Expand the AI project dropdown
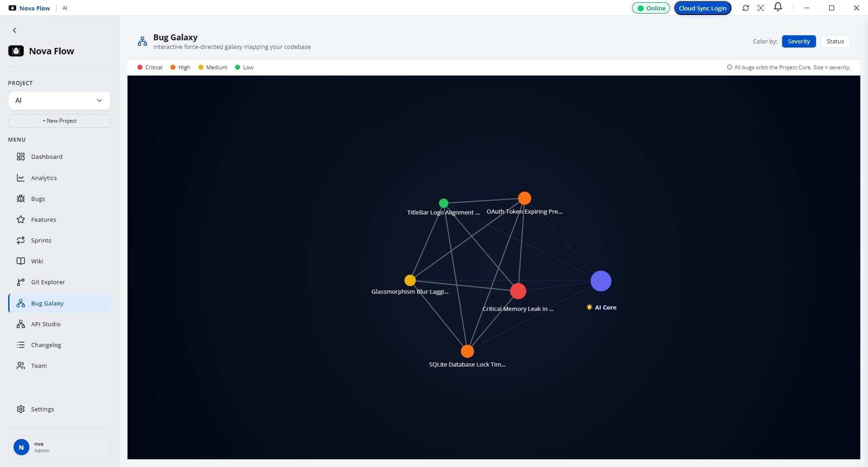Image resolution: width=868 pixels, height=467 pixels. point(59,100)
